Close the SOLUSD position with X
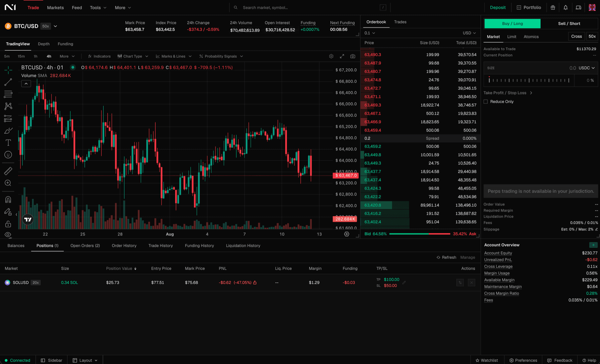This screenshot has width=600, height=364. 471,283
